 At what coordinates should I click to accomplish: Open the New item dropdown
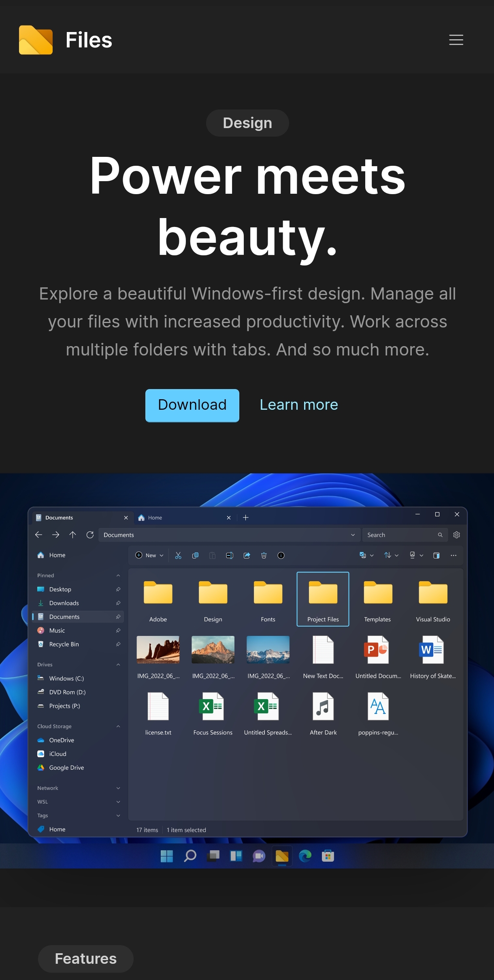click(149, 555)
